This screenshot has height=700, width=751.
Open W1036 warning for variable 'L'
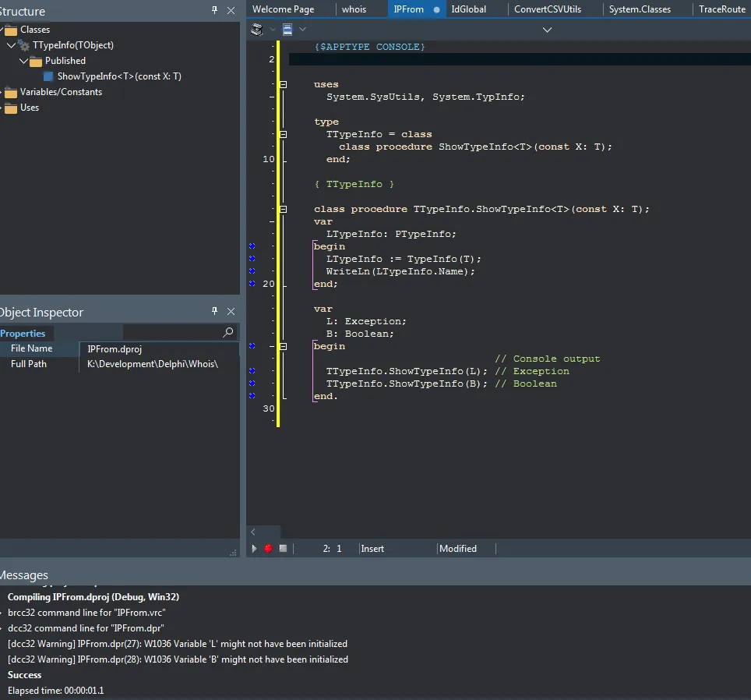click(178, 644)
